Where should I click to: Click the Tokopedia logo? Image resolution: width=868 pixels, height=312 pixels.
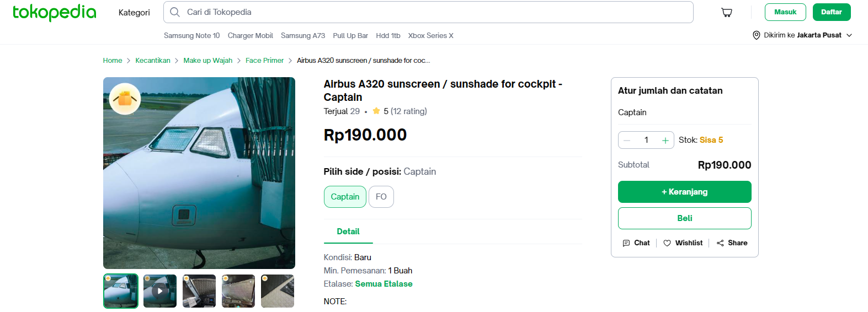point(54,12)
